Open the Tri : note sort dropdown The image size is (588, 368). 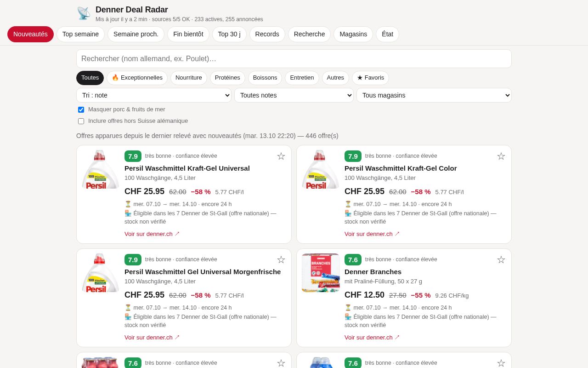click(x=154, y=95)
